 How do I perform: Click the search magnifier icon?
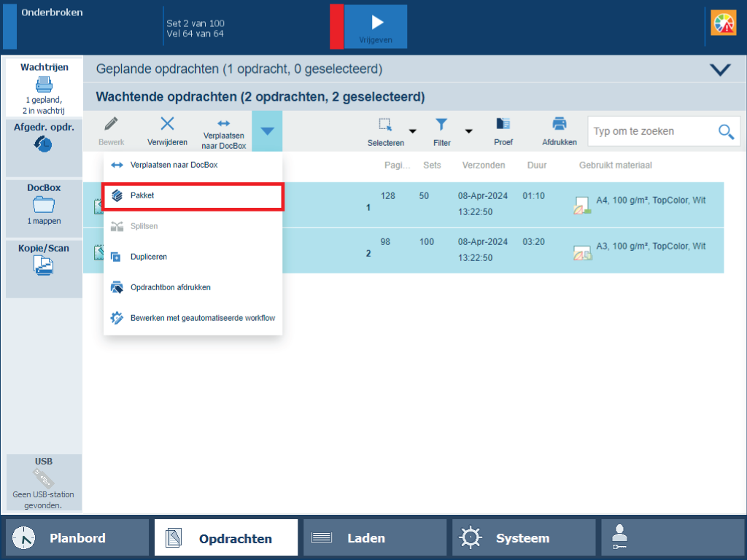726,131
